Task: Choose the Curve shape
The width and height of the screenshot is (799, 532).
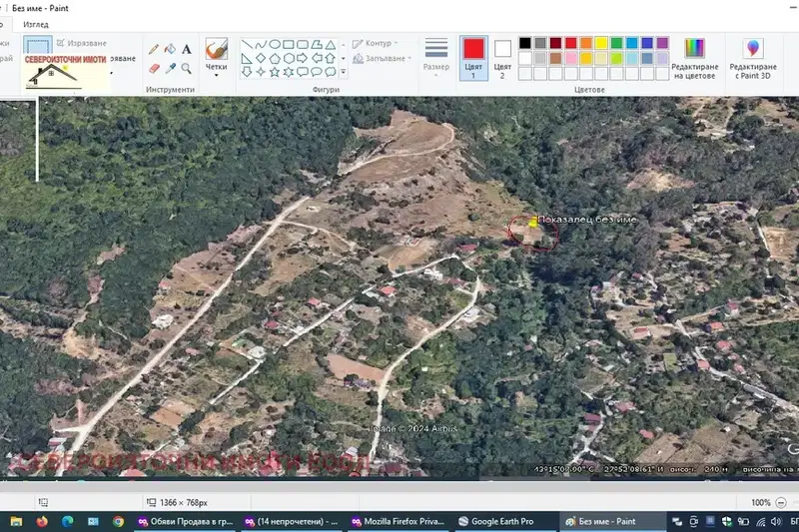Action: (x=261, y=45)
